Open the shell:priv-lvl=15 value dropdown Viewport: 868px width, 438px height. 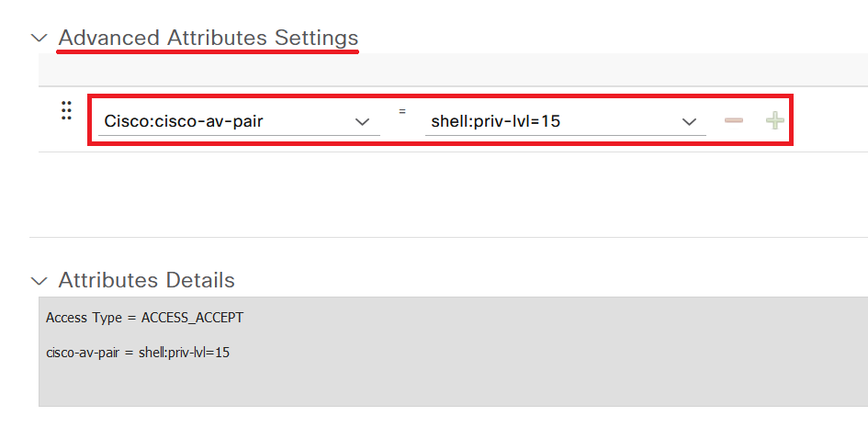coord(565,121)
